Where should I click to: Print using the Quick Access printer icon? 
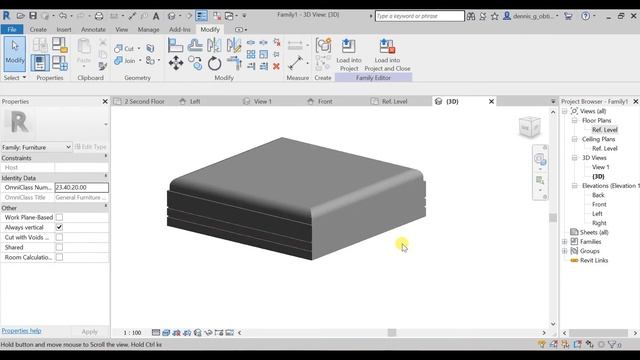[99, 16]
